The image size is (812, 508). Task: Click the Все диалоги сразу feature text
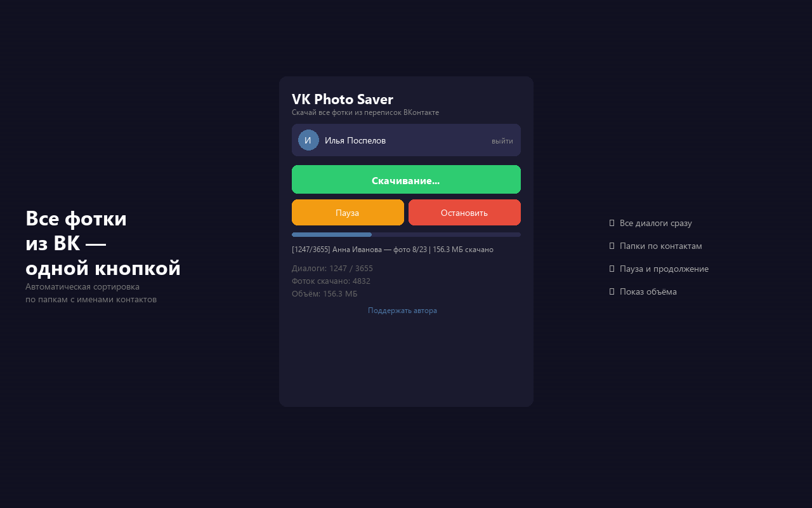tap(655, 224)
